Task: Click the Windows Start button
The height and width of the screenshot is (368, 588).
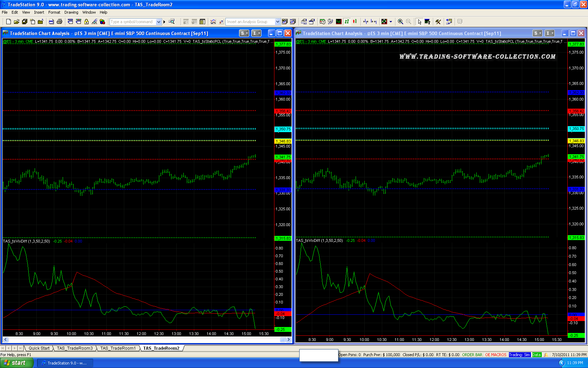Action: tap(16, 363)
